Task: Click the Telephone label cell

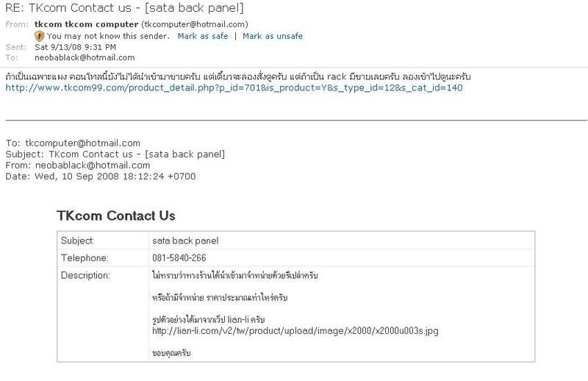Action: 103,258
